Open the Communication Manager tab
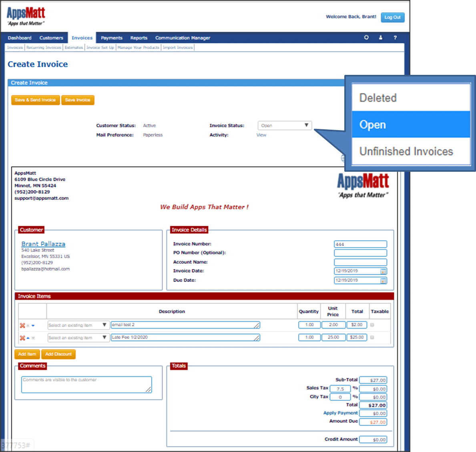Viewport: 476px width, 452px height. pos(183,38)
